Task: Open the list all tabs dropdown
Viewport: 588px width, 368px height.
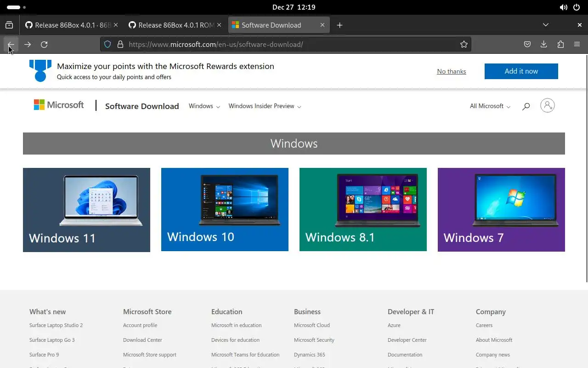Action: [546, 25]
